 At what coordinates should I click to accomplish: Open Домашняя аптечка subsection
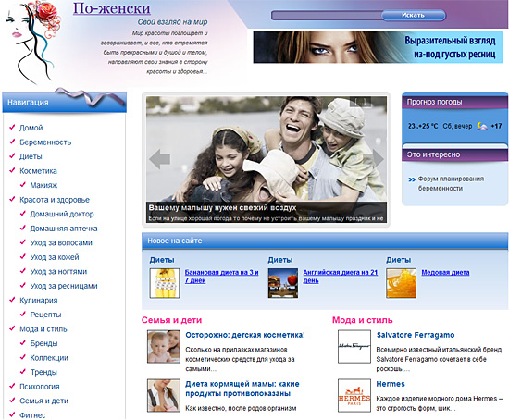[x=64, y=229]
